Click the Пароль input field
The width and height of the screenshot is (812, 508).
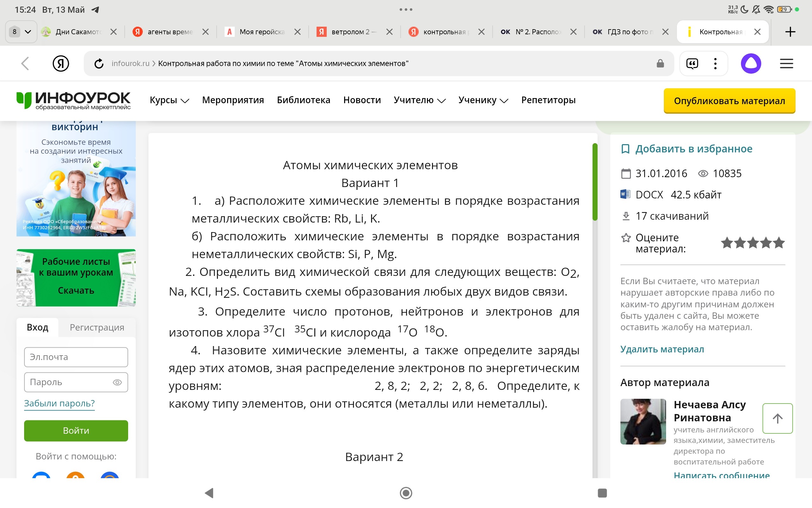tap(76, 382)
